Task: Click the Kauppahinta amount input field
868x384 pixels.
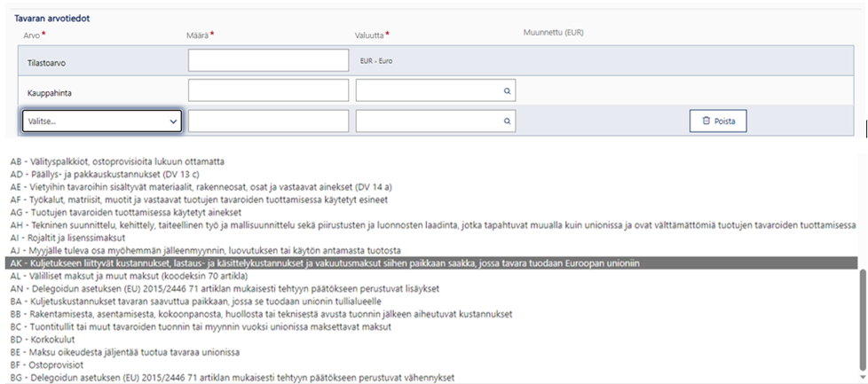Action: coord(268,90)
